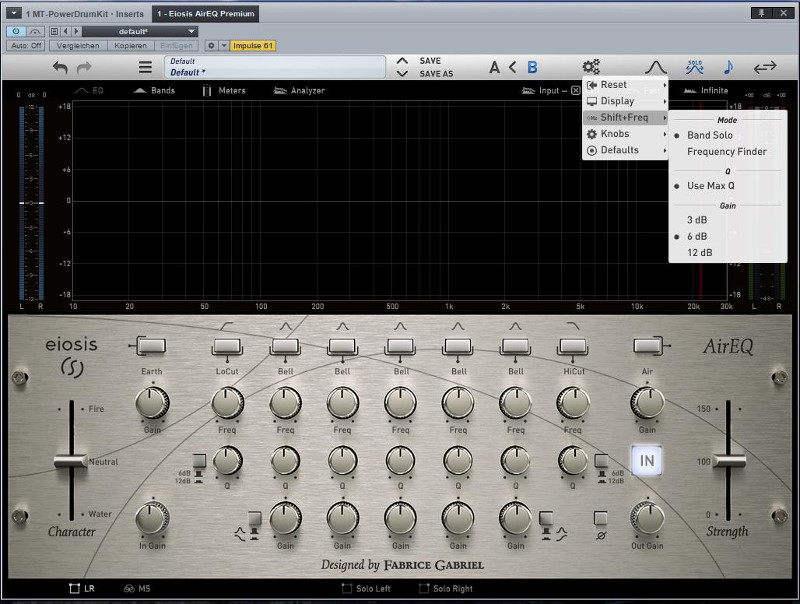The image size is (800, 604).
Task: Click the preset up chevron
Action: point(402,61)
